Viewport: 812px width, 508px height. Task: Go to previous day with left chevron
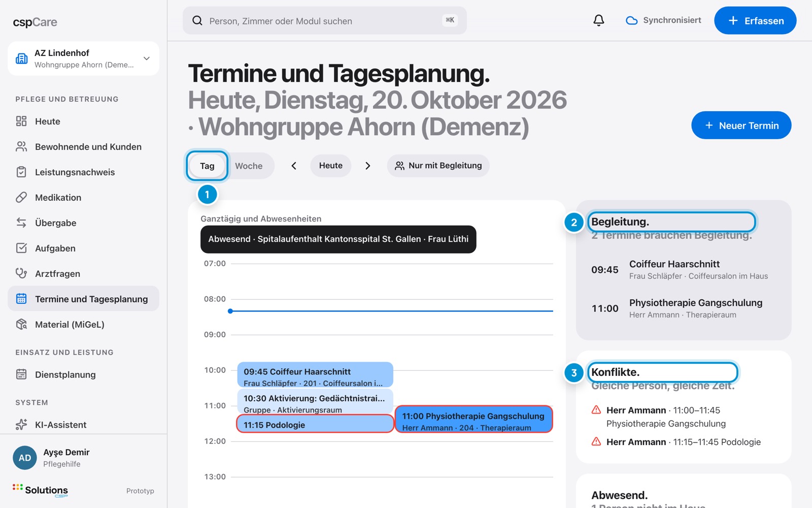[294, 166]
